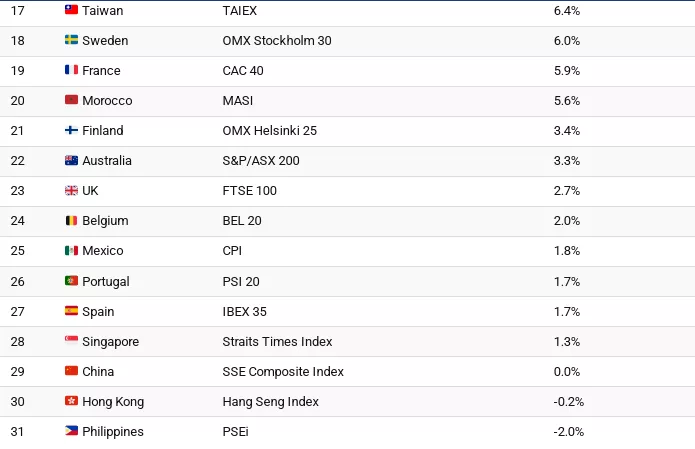
Task: Select the SSE Composite Index text
Action: (283, 371)
